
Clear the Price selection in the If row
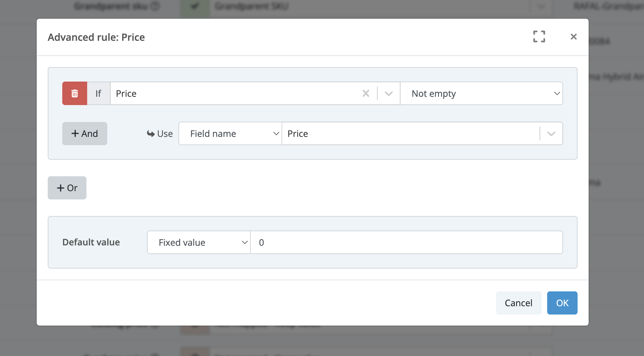pyautogui.click(x=366, y=93)
